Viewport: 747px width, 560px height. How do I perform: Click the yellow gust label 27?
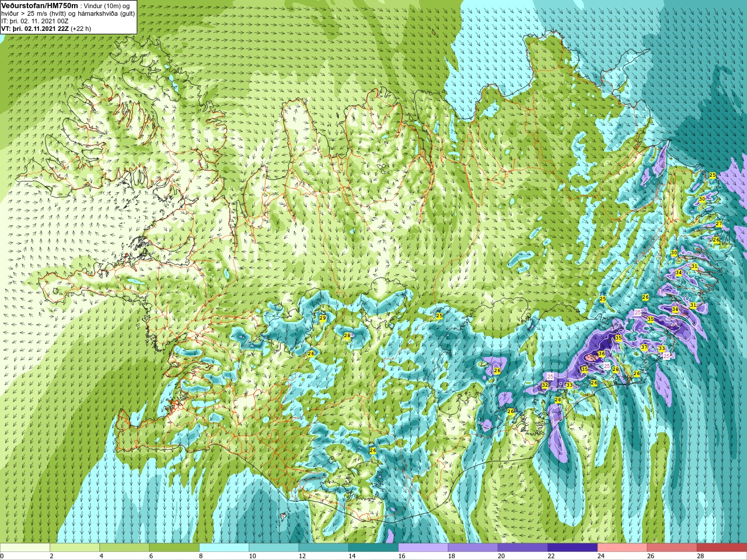719,224
